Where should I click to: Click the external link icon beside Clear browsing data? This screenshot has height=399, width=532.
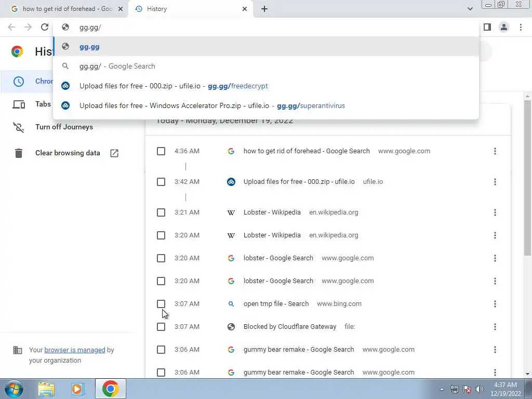click(x=114, y=153)
